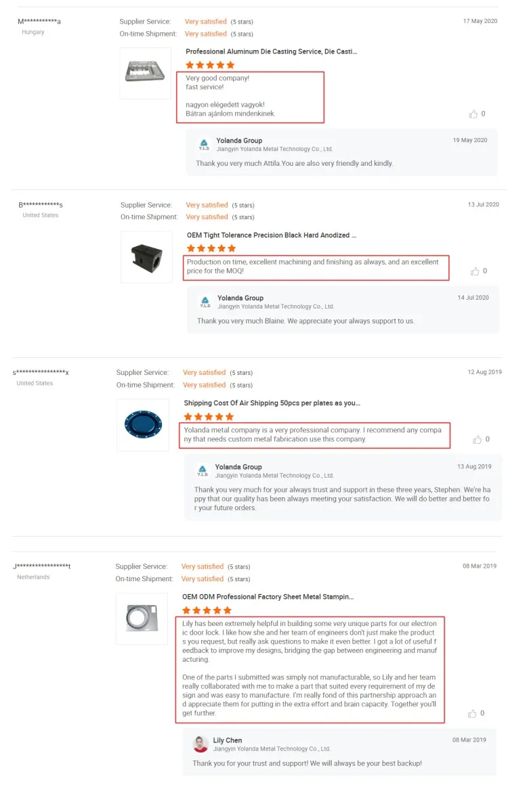Open the black anodized part thumbnail
The image size is (508, 812).
click(146, 256)
